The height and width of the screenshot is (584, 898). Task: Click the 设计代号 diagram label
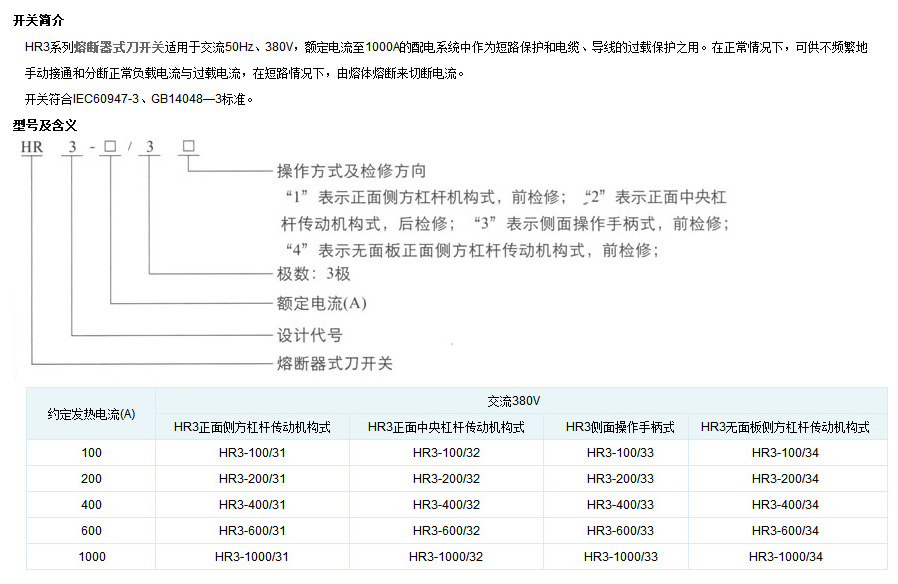pos(309,334)
